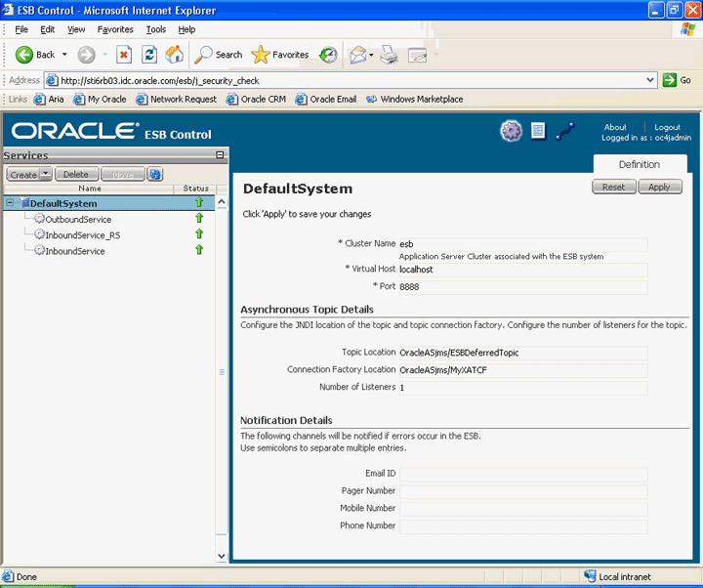
Task: Click the services list scroll up arrow
Action: pos(222,202)
